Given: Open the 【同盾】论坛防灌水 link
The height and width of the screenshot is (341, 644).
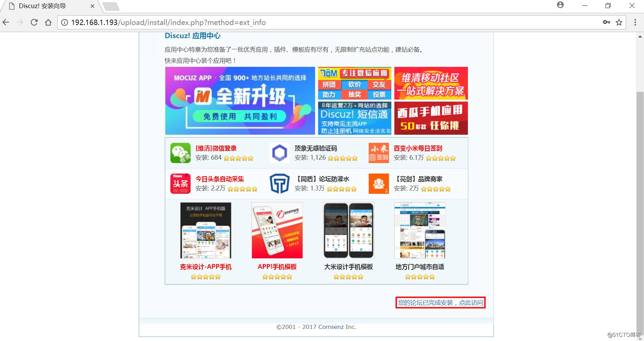Looking at the screenshot, I should click(322, 179).
